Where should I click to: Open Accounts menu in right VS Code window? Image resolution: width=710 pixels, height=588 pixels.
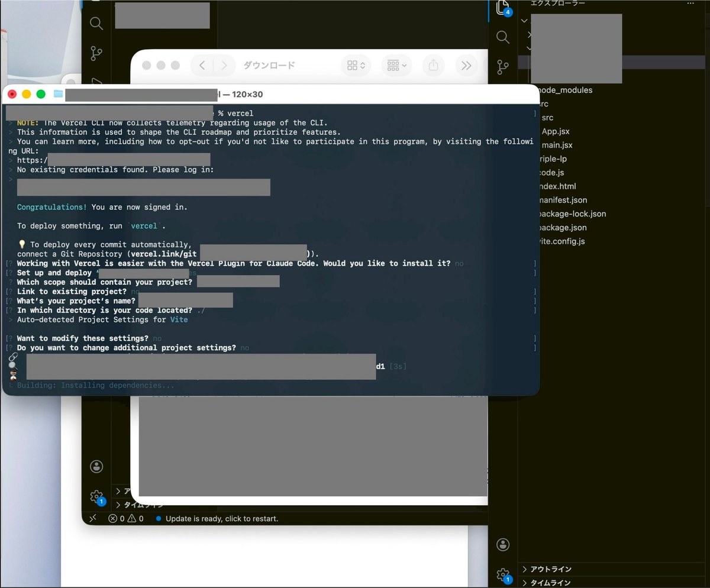tap(503, 544)
